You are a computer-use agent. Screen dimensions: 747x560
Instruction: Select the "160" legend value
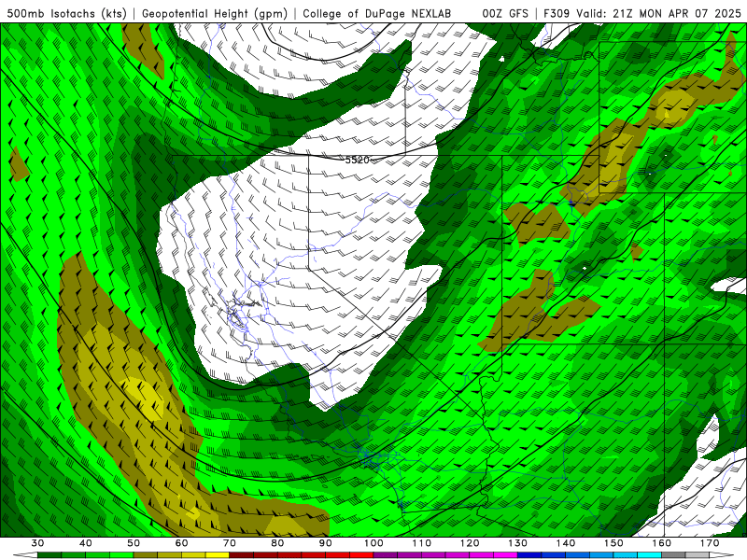[x=662, y=543]
